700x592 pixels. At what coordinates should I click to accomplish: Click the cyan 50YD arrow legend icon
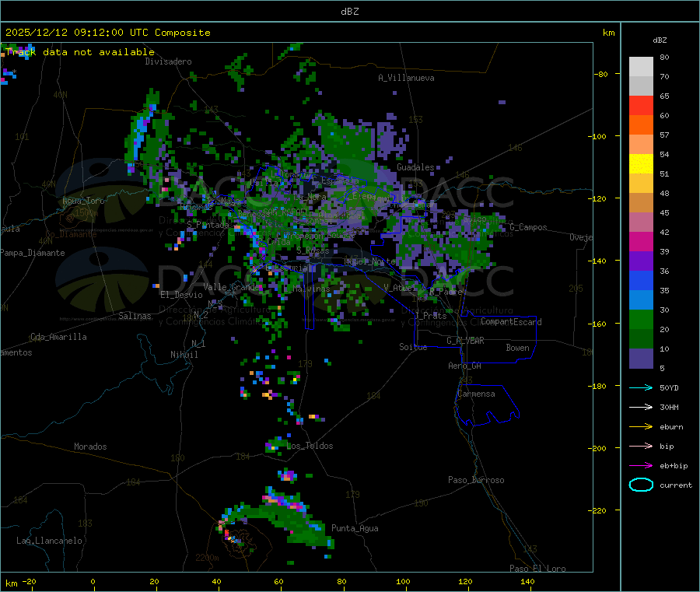pyautogui.click(x=641, y=387)
